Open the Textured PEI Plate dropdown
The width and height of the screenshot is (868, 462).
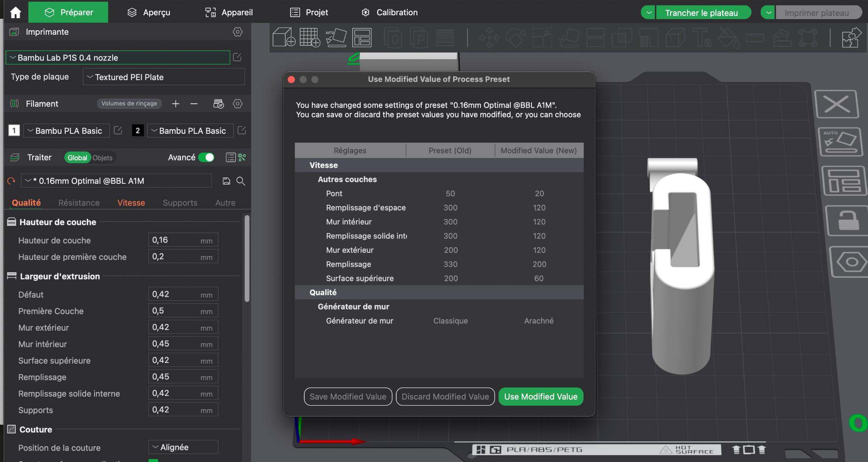(x=164, y=77)
